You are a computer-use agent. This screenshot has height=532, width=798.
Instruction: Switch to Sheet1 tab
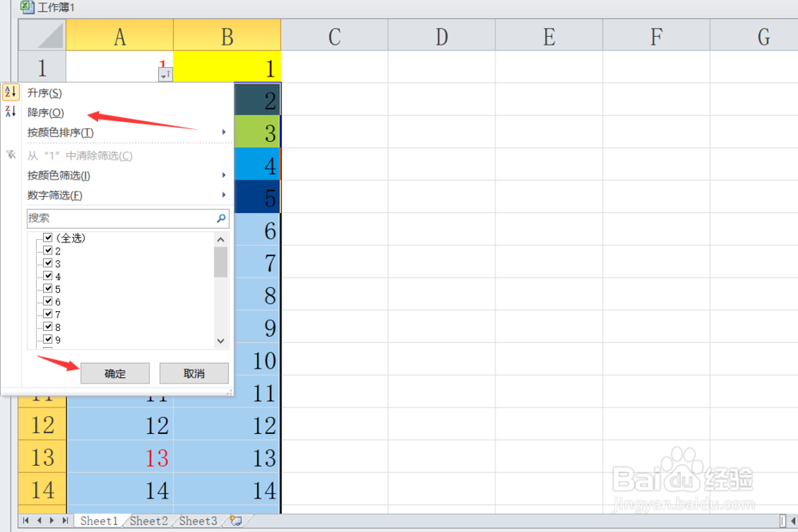(99, 521)
